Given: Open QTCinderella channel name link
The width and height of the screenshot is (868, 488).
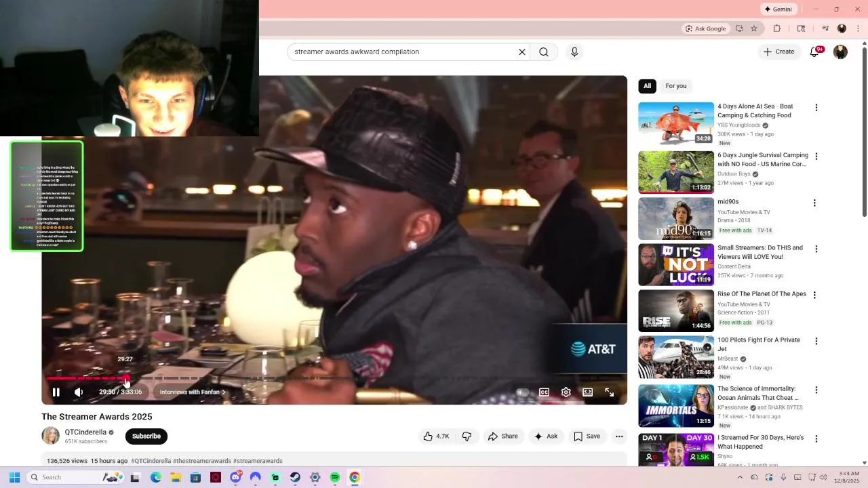Looking at the screenshot, I should pos(85,432).
